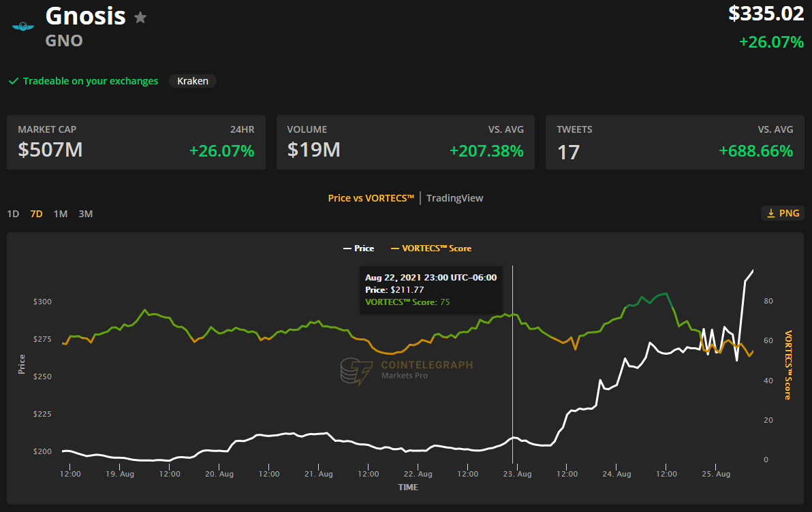
Task: Click the white price line's final peak
Action: (x=752, y=271)
